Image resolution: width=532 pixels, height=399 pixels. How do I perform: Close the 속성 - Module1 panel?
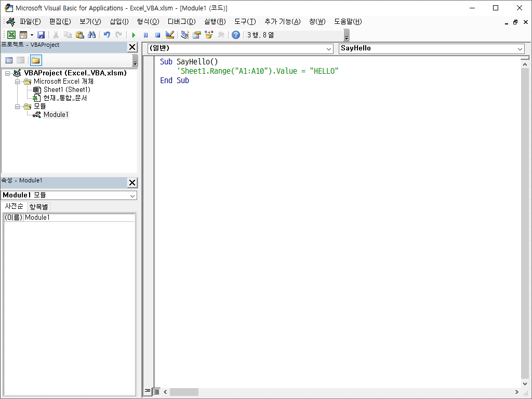132,182
